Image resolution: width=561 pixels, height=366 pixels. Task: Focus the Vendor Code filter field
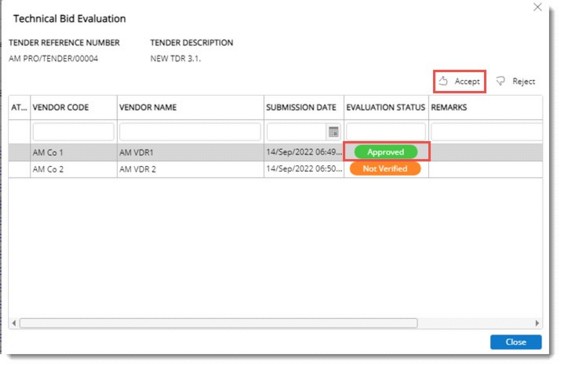click(74, 132)
